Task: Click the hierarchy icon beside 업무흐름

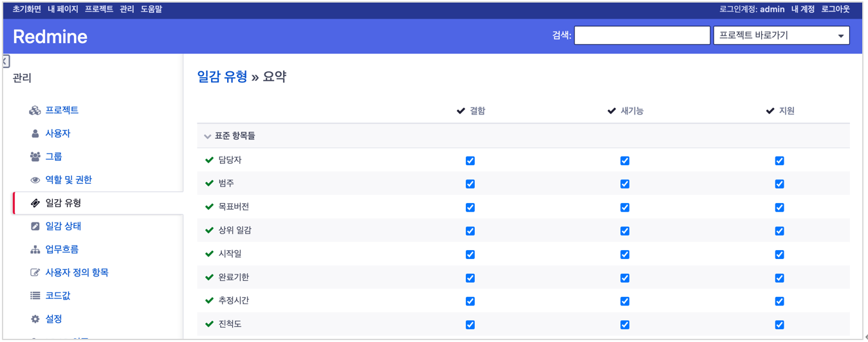Action: coord(35,249)
